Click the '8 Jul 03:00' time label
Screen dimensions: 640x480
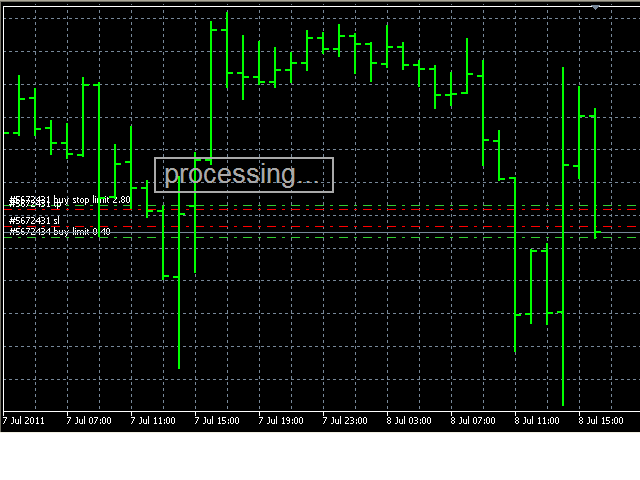click(x=409, y=420)
